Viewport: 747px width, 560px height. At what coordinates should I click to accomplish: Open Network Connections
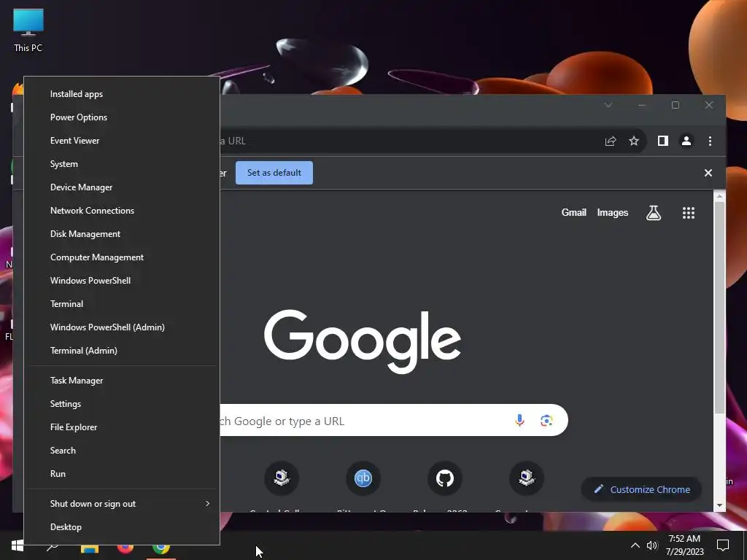122,211
